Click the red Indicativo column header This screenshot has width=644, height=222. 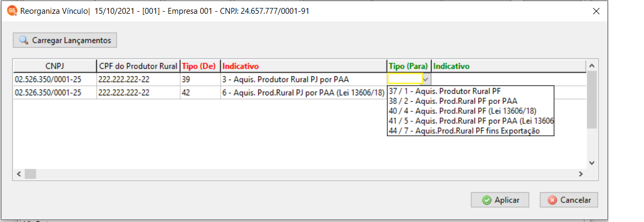point(304,66)
